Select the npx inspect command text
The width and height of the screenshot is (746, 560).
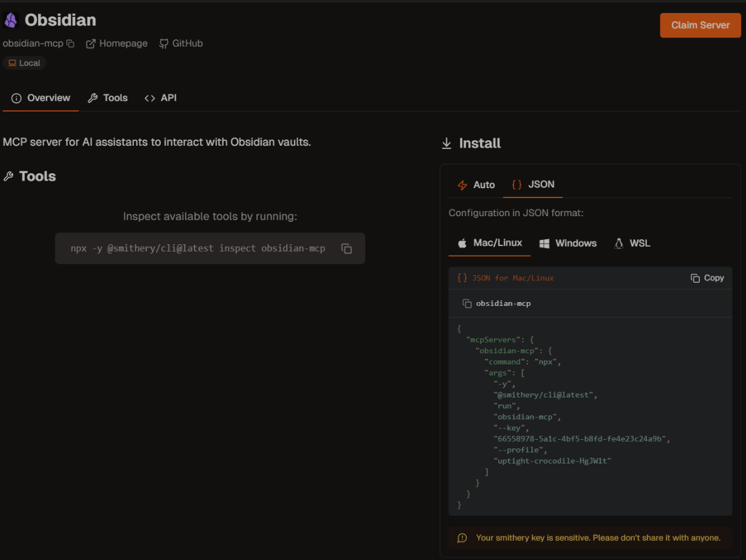tap(198, 248)
